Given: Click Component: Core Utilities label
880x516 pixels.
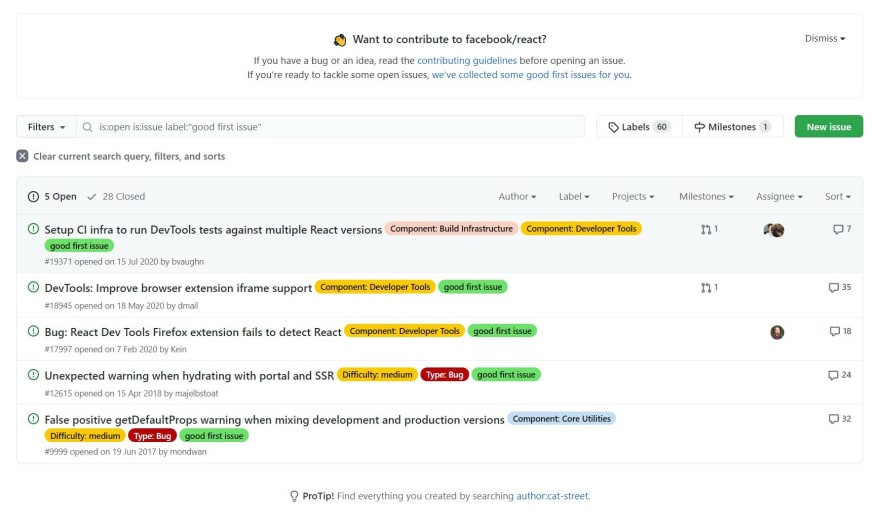Looking at the screenshot, I should [x=561, y=418].
